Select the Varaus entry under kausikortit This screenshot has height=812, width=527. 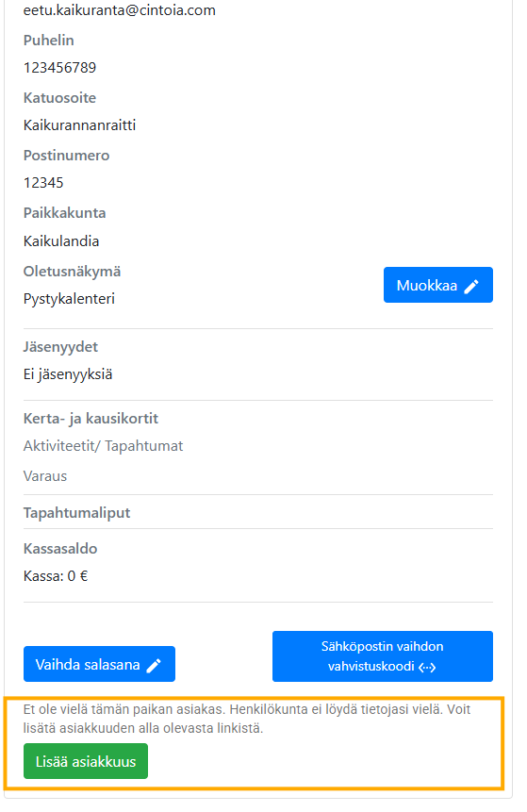pyautogui.click(x=45, y=476)
